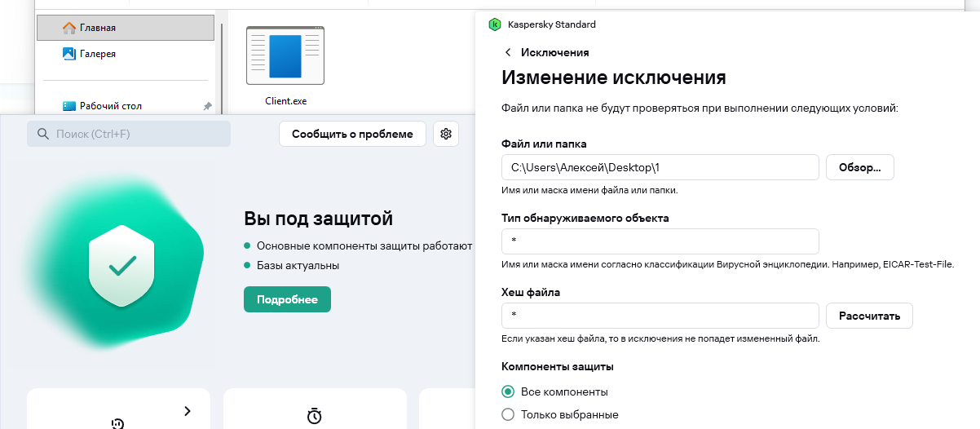Image resolution: width=980 pixels, height=429 pixels.
Task: Click the pin icon next to Рабочий стол
Action: (x=206, y=106)
